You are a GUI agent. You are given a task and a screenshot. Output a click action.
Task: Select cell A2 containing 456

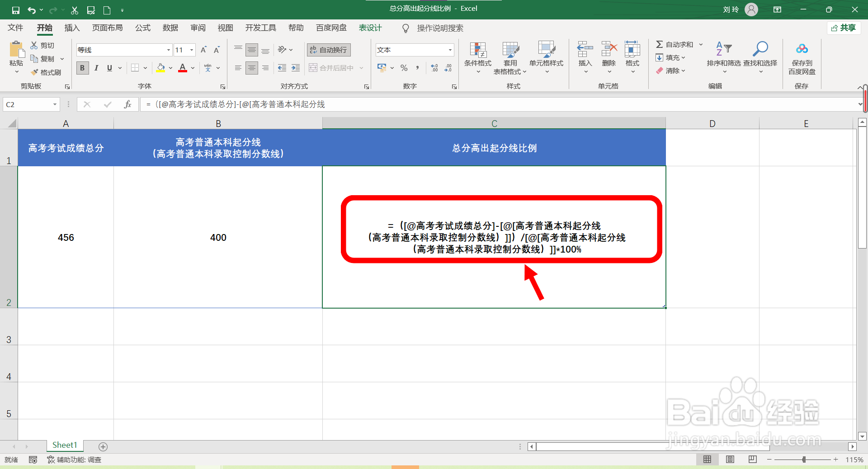[66, 237]
